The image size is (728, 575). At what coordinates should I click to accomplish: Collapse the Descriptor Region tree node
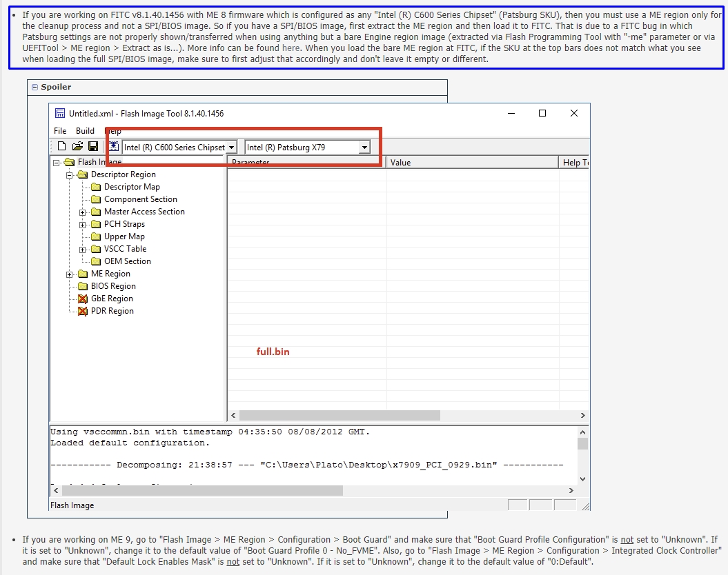pos(69,175)
